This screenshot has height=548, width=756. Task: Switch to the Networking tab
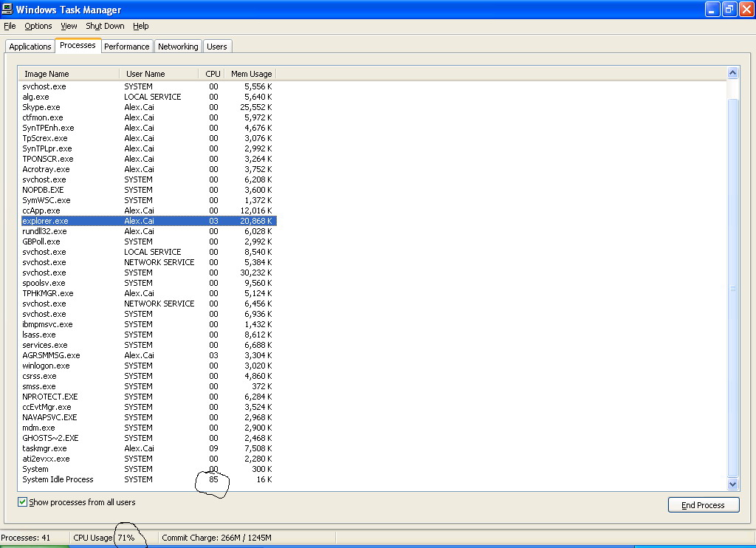[178, 47]
